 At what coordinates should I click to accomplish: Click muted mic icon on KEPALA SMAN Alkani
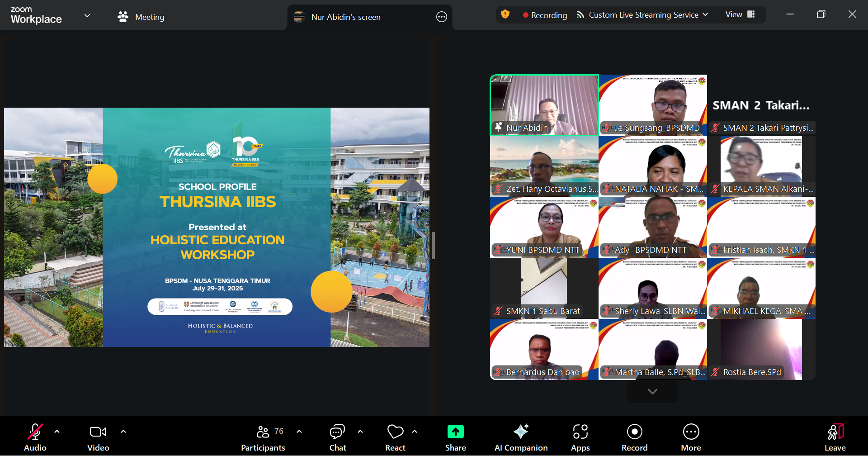(715, 189)
